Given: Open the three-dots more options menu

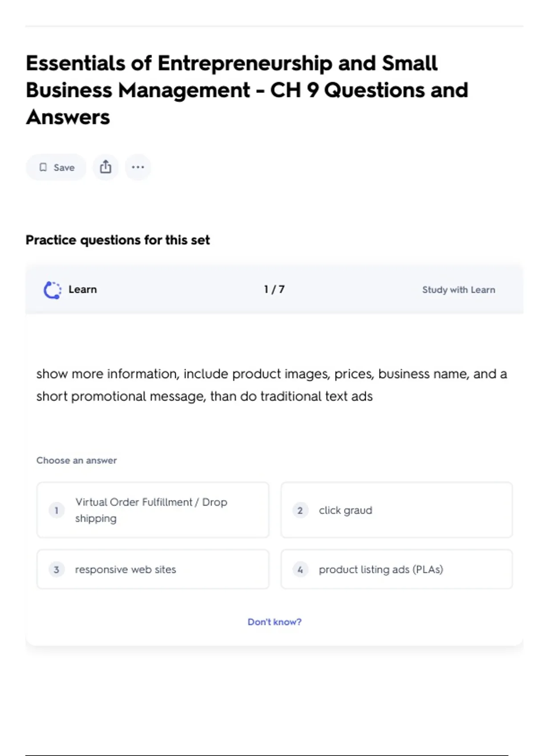Looking at the screenshot, I should [x=138, y=167].
